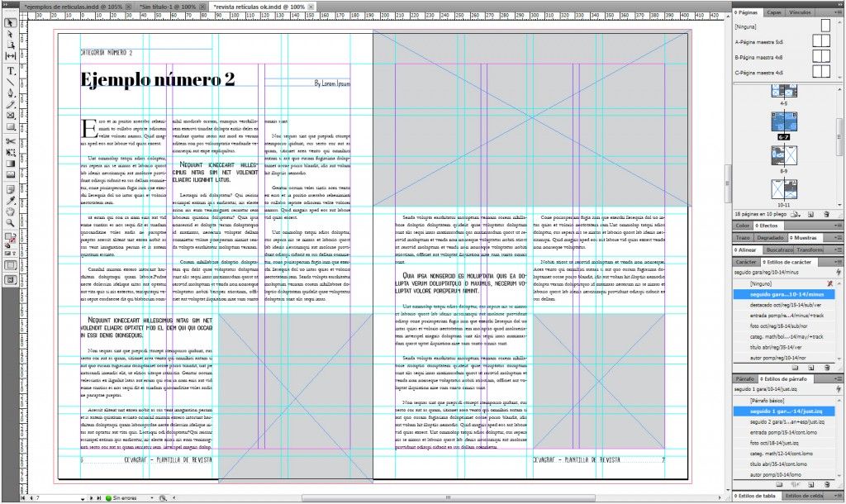
Task: Open the Párrafo tab
Action: 745,378
